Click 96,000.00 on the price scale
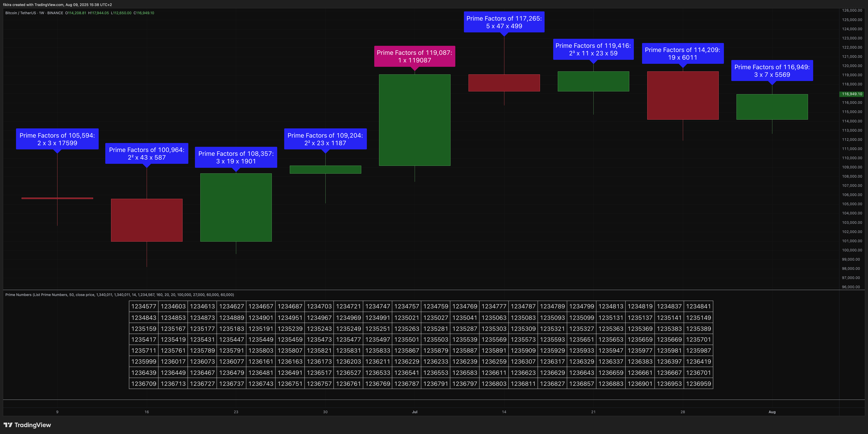Viewport: 868px width, 434px height. point(851,287)
